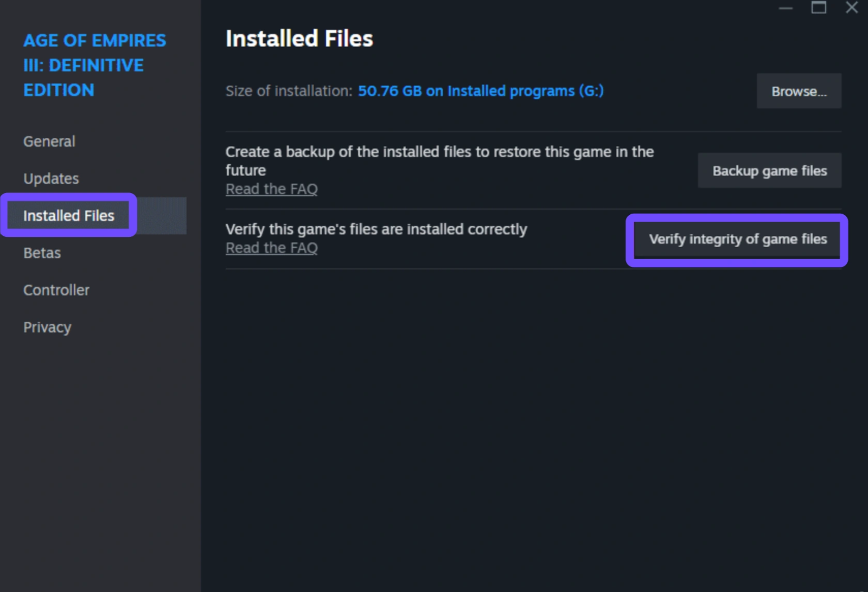
Task: Open the General settings tab
Action: pyautogui.click(x=49, y=141)
